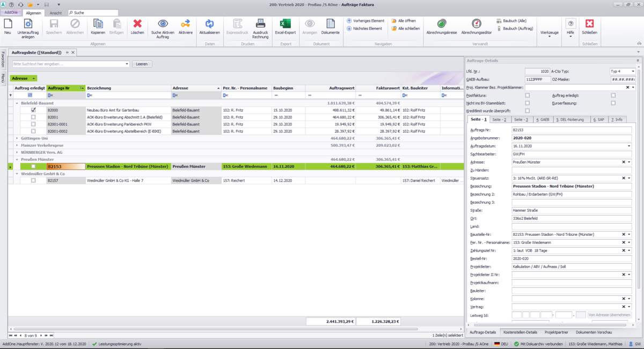Click the Löschen red X icon
Screen dimensions: 644x349
click(x=137, y=24)
